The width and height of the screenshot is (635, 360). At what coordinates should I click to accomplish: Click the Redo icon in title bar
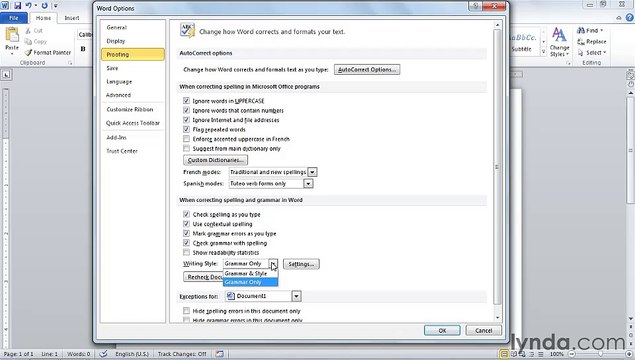[45, 6]
